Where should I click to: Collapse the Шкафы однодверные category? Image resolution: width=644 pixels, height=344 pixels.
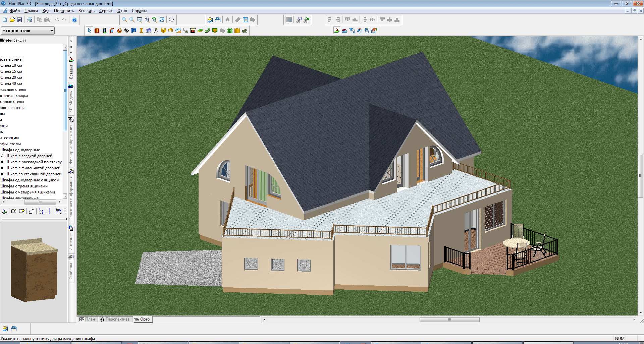[20, 150]
